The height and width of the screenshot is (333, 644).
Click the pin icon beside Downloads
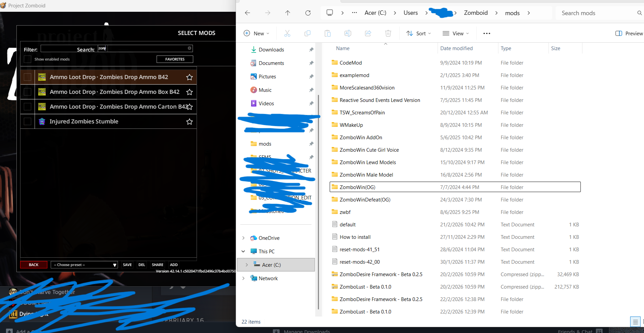pos(311,50)
